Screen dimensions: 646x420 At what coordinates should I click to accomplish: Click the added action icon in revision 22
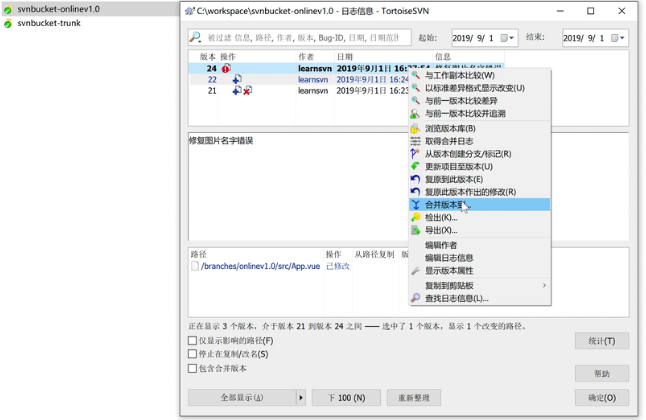(x=237, y=79)
